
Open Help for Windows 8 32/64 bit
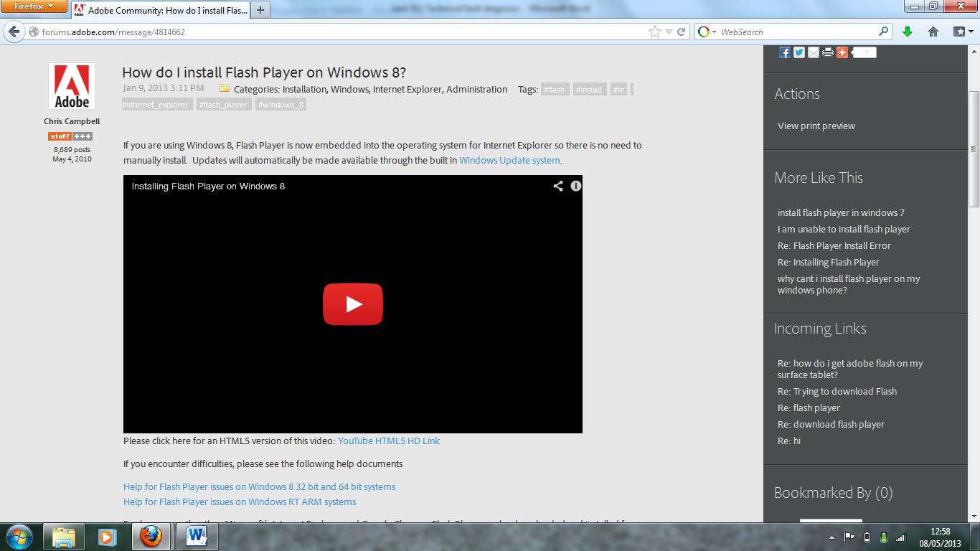[259, 486]
